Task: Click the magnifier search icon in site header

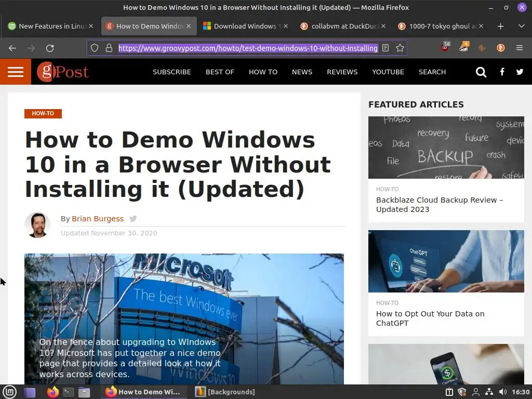Action: [481, 72]
